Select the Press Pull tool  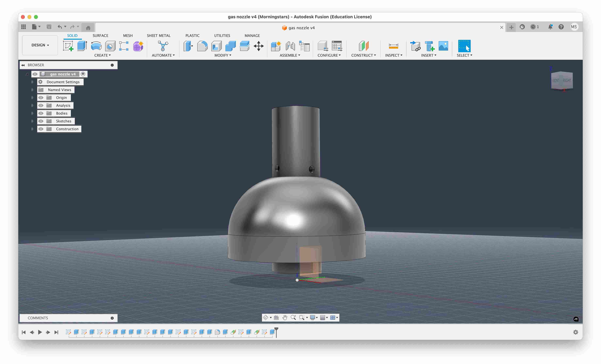click(188, 46)
